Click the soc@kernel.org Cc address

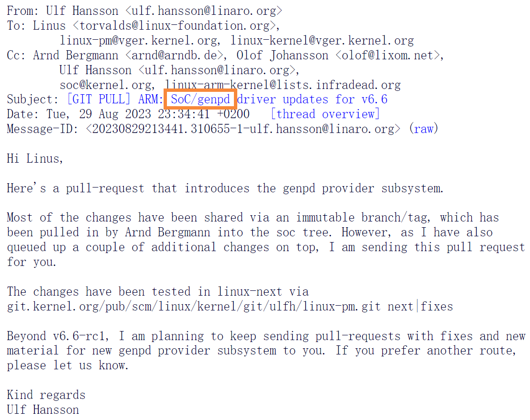[x=105, y=85]
